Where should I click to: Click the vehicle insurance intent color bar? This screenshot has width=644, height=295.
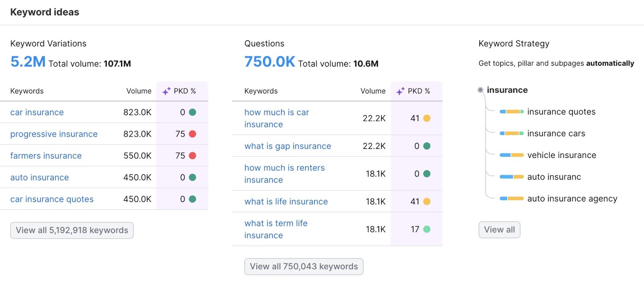point(512,155)
